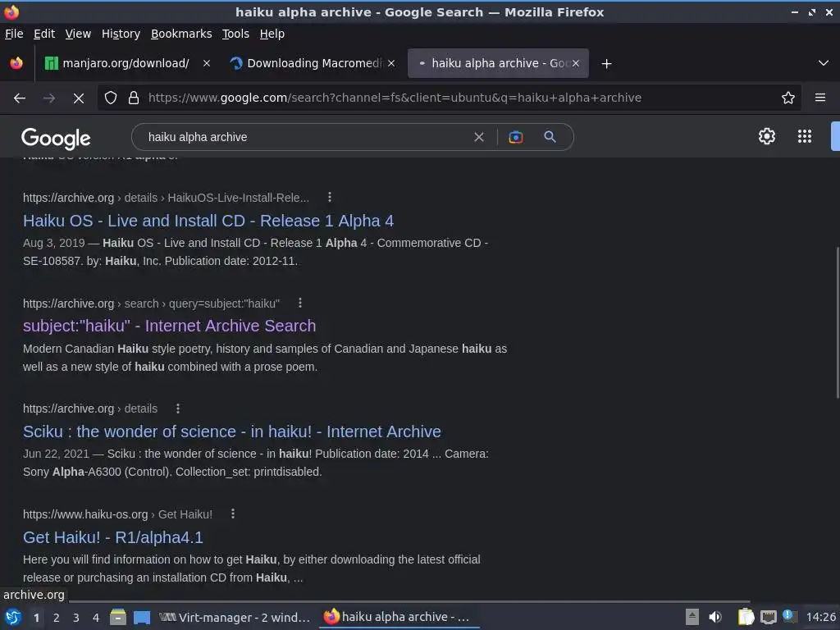Open the Bookmarks menu
840x630 pixels.
[x=181, y=34]
